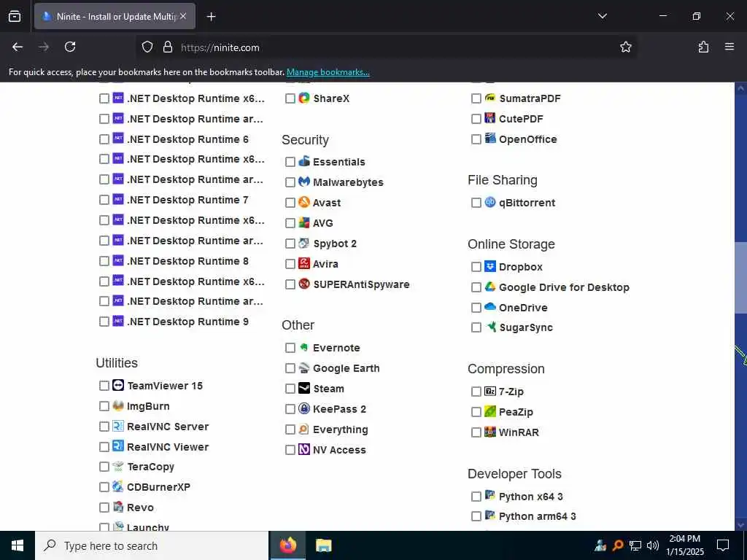Click the Dropbox icon

click(490, 266)
